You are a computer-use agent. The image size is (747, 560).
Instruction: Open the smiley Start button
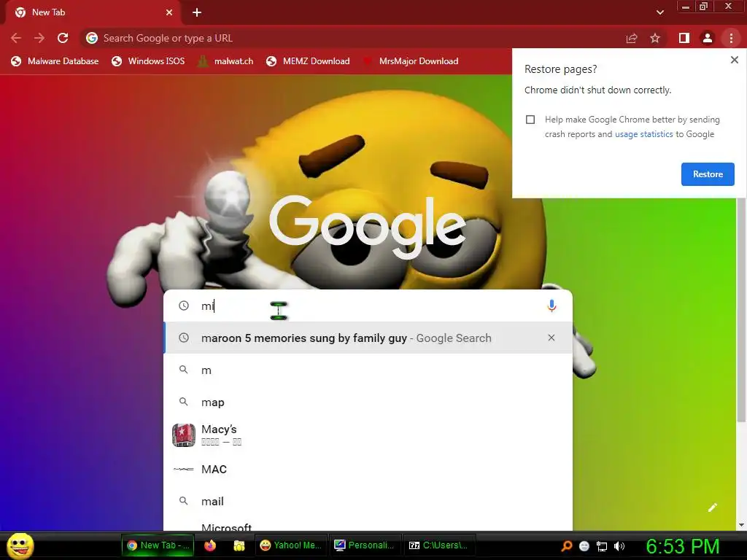coord(20,545)
